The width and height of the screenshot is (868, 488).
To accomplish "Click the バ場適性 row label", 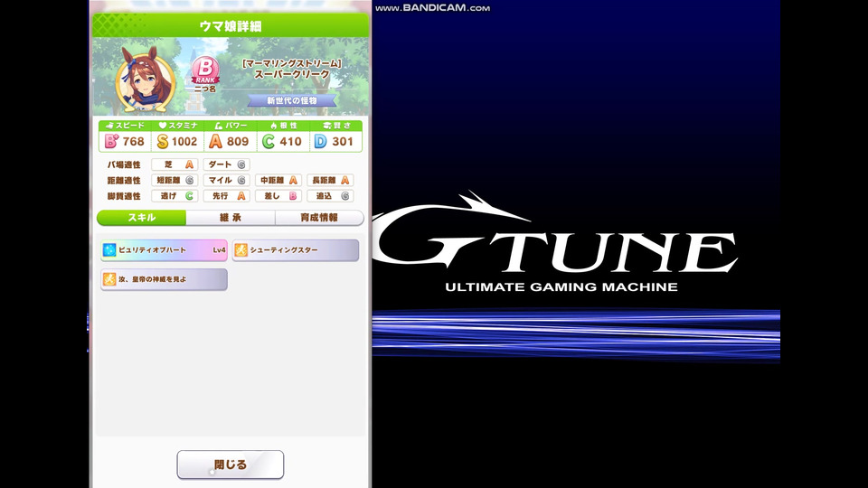I will [x=124, y=164].
